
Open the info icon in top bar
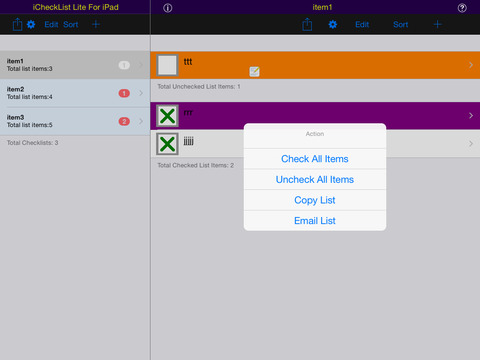point(168,8)
